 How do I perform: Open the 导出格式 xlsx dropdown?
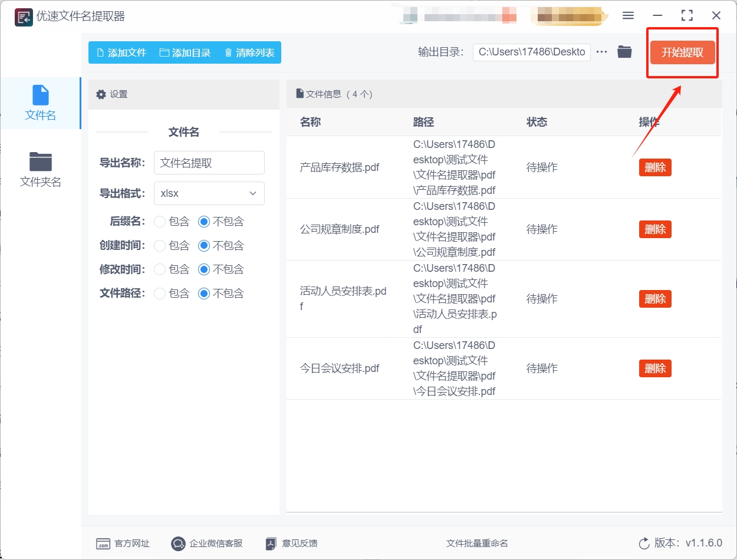click(209, 193)
